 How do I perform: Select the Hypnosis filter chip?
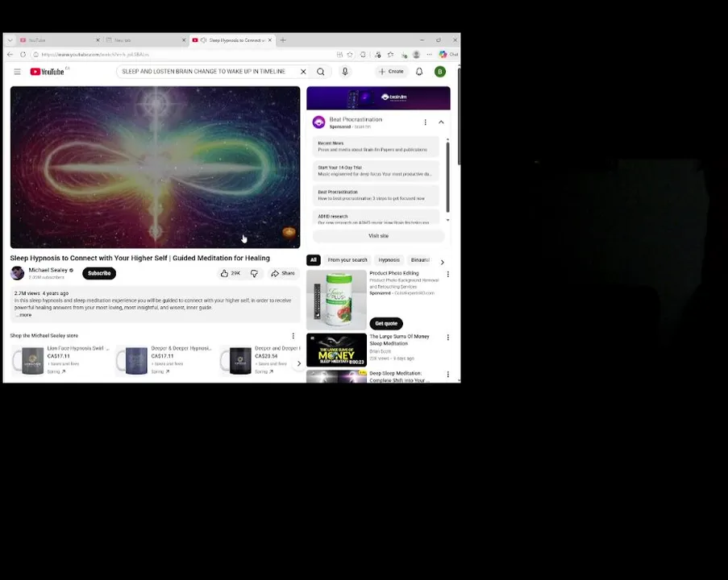click(x=389, y=260)
